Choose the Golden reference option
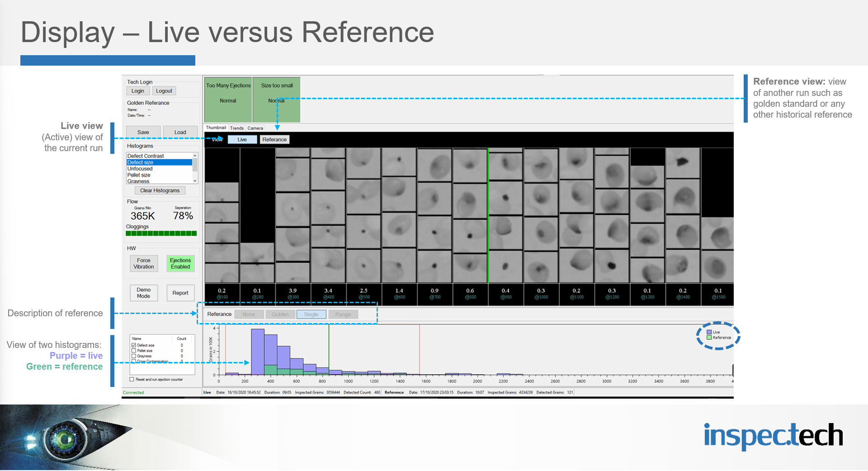The image size is (868, 471). 280,314
